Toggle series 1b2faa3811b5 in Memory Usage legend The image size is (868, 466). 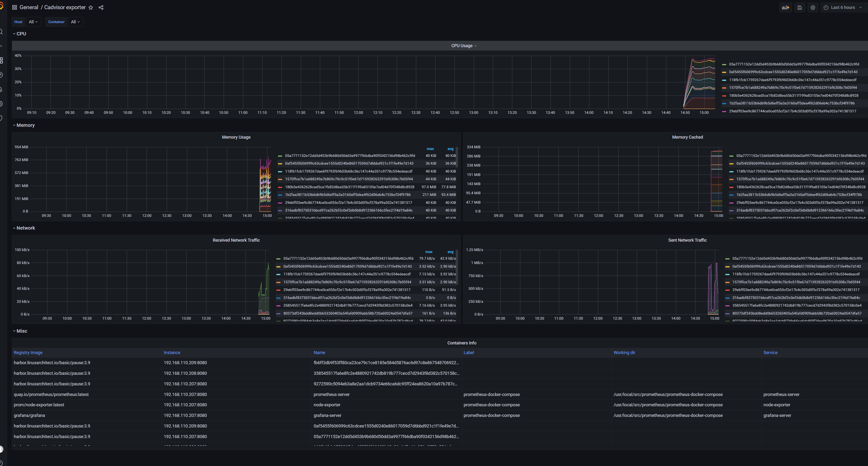(x=348, y=195)
